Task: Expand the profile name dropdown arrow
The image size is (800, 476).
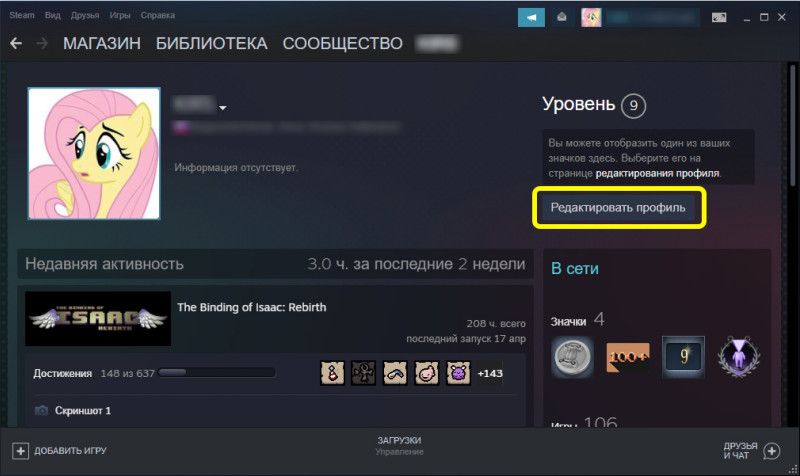Action: (222, 108)
